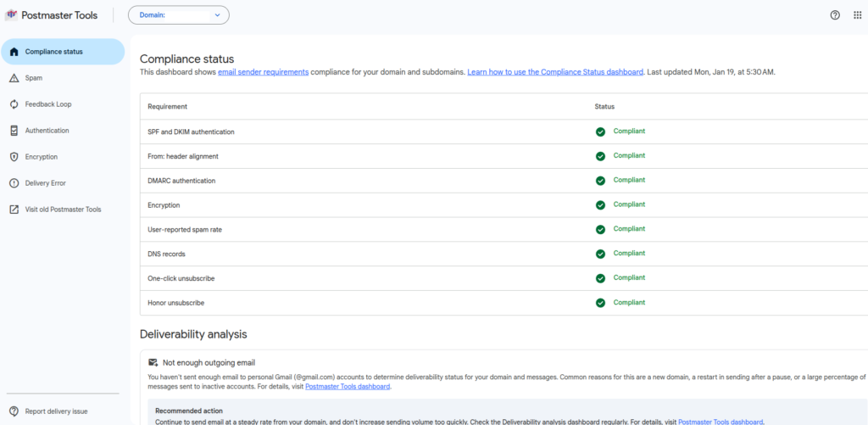Click the green check icon in Encryption row
This screenshot has width=868, height=425.
[600, 205]
